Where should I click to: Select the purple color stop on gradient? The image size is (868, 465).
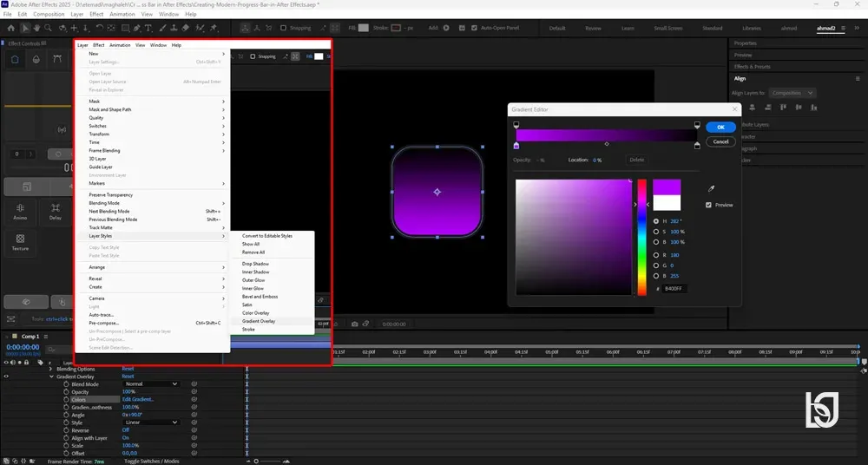coord(516,146)
